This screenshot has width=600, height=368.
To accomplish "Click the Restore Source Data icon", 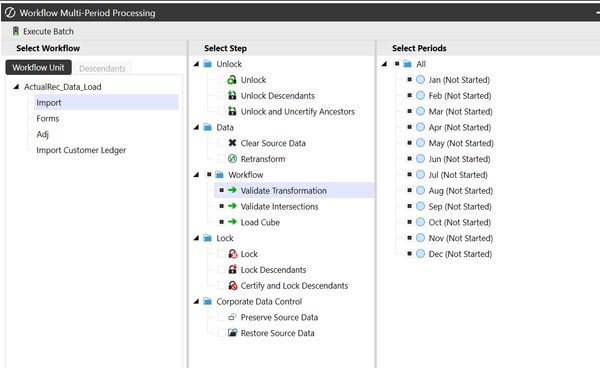I will pyautogui.click(x=233, y=333).
